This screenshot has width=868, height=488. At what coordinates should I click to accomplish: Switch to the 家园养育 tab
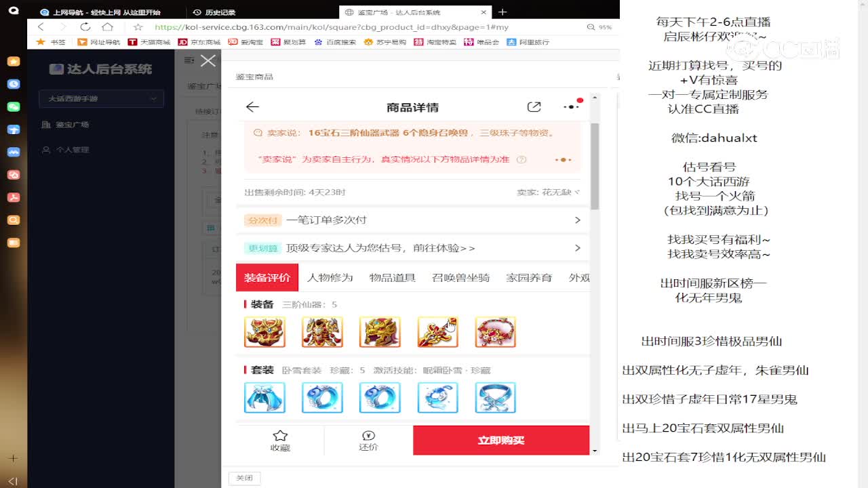point(529,278)
